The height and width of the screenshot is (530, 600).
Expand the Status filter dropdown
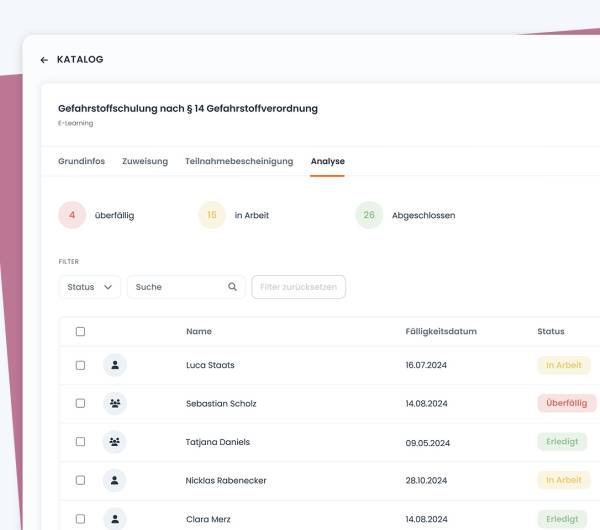coord(90,287)
